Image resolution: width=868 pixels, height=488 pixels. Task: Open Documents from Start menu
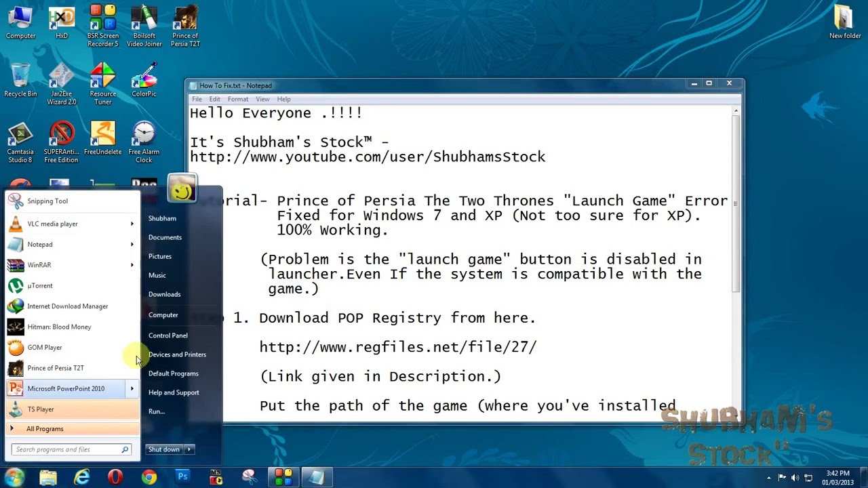165,237
